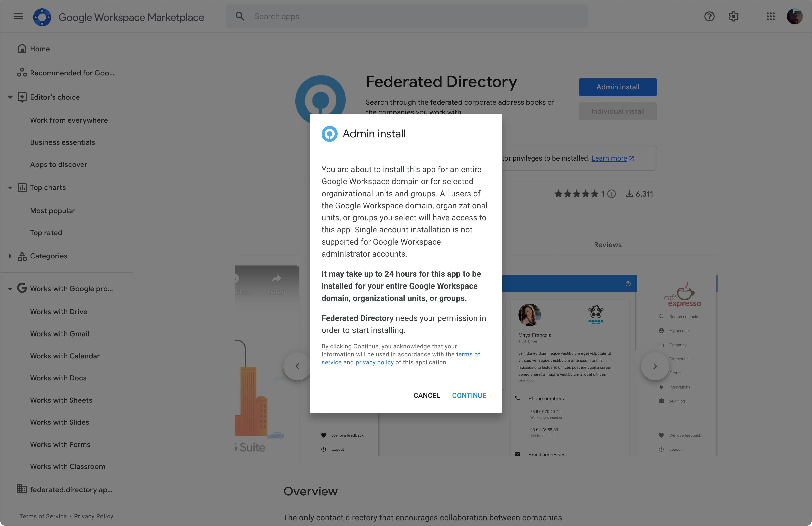The width and height of the screenshot is (812, 526).
Task: Open the Help question mark icon
Action: pos(709,16)
